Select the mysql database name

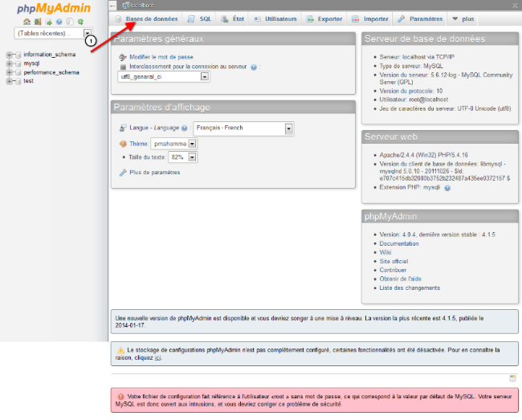[31, 63]
